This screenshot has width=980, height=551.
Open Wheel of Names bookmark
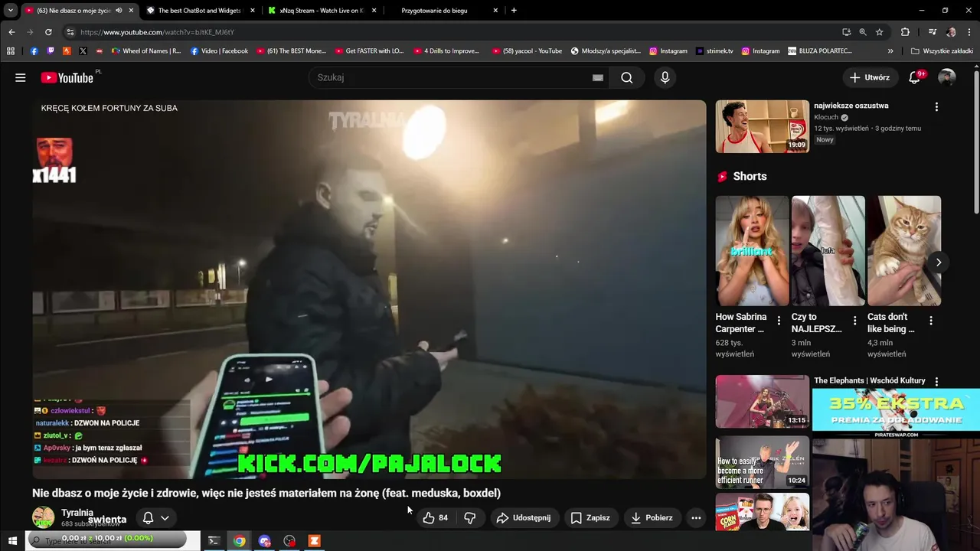point(145,51)
